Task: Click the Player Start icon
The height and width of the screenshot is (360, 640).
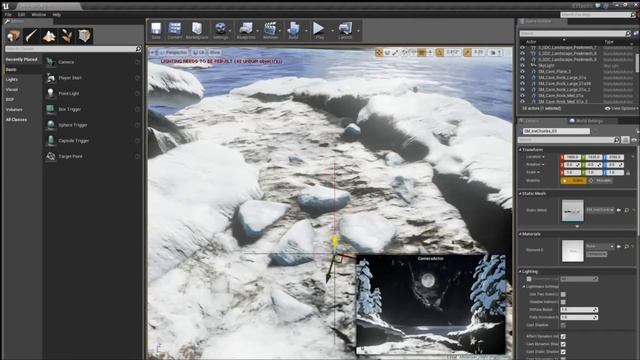Action: pos(51,78)
